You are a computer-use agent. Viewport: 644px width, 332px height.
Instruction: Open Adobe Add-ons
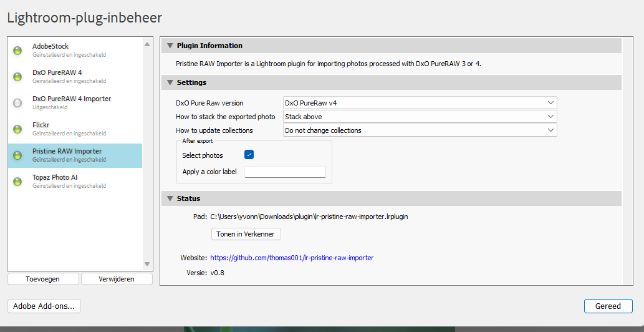[x=44, y=306]
